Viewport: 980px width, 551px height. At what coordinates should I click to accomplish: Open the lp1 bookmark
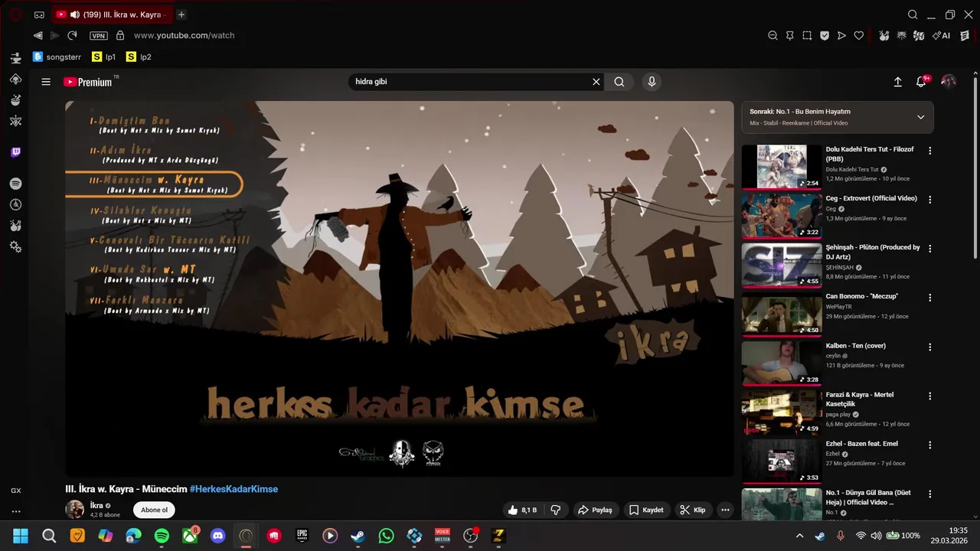tap(104, 57)
